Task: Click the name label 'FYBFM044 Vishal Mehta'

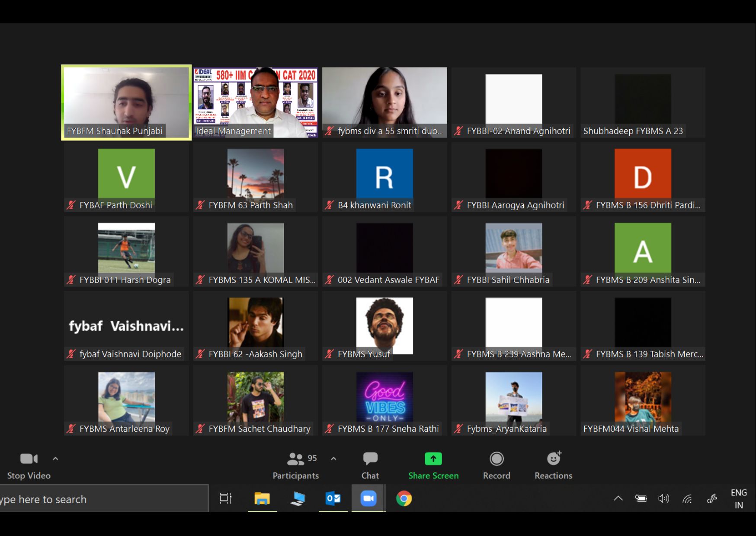Action: click(631, 429)
